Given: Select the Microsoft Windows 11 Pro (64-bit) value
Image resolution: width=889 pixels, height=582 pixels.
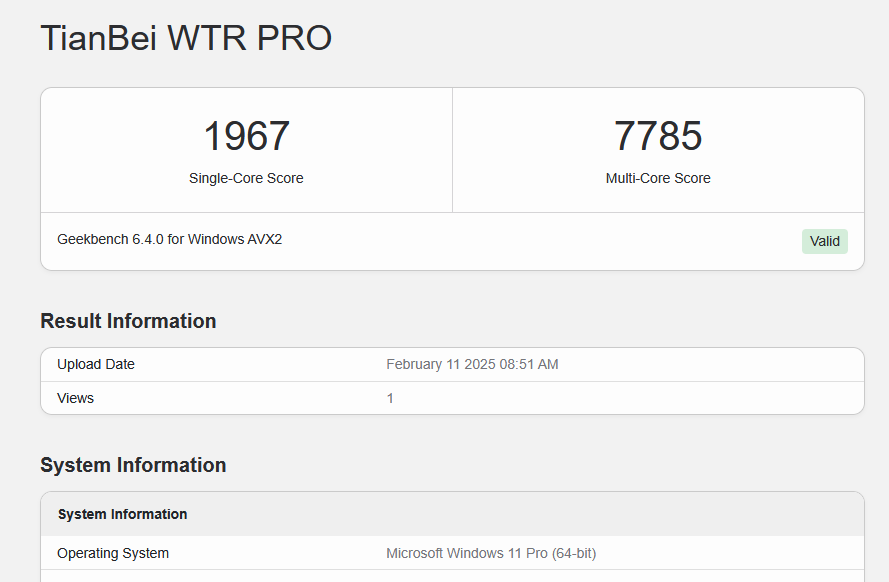Looking at the screenshot, I should click(491, 553).
